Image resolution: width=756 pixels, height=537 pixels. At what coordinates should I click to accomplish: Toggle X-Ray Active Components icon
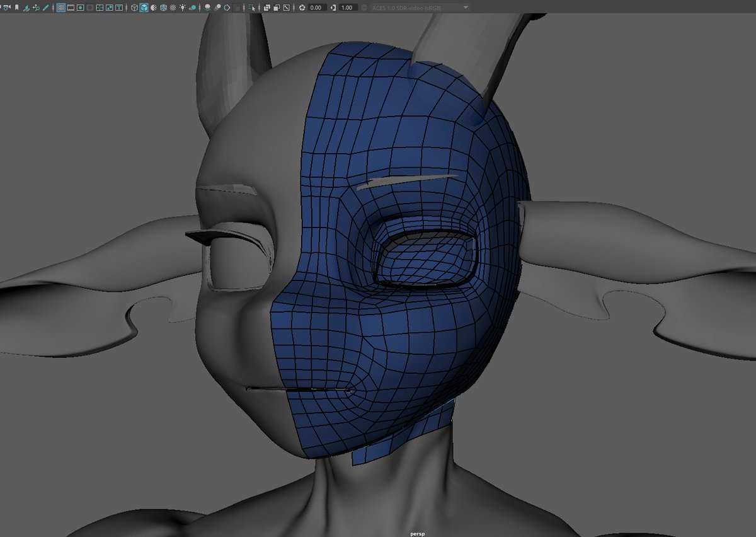(x=277, y=8)
